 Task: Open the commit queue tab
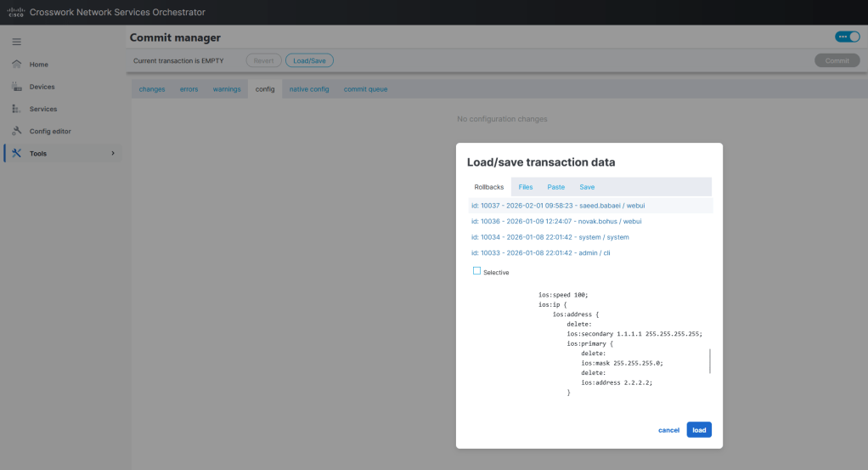365,89
